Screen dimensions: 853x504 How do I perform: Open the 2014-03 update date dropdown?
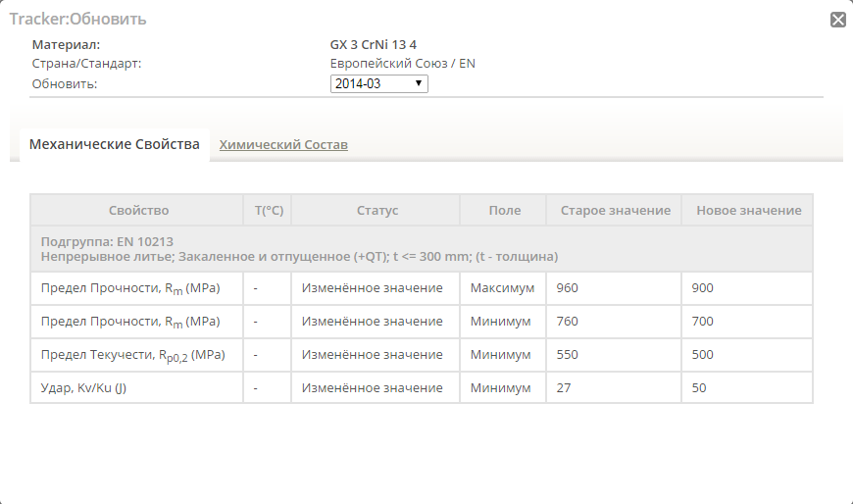pyautogui.click(x=378, y=83)
